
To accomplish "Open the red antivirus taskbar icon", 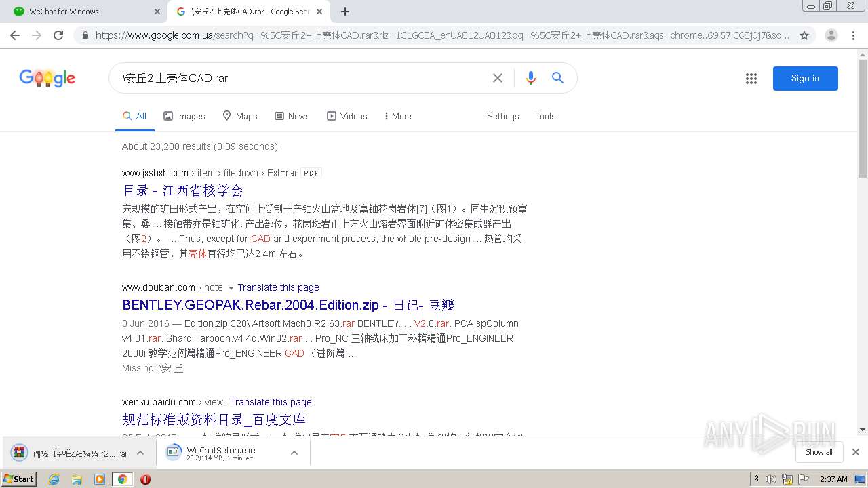I will 145,479.
